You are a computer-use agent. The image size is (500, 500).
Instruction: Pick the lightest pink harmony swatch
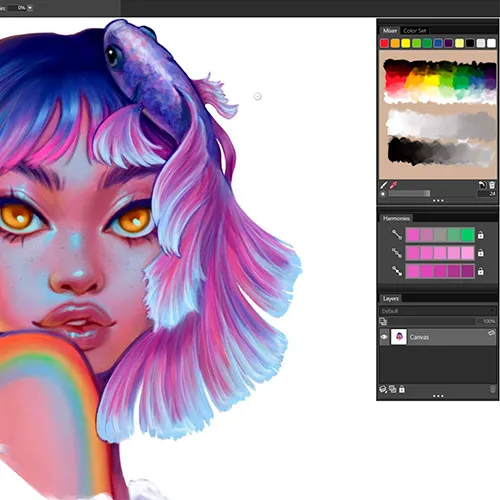point(468,253)
